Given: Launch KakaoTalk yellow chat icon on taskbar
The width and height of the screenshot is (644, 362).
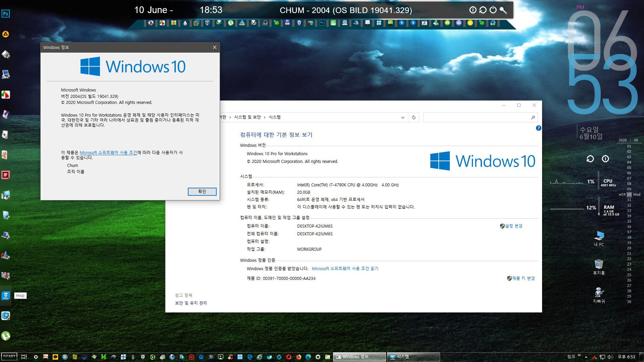Looking at the screenshot, I should click(x=55, y=357).
